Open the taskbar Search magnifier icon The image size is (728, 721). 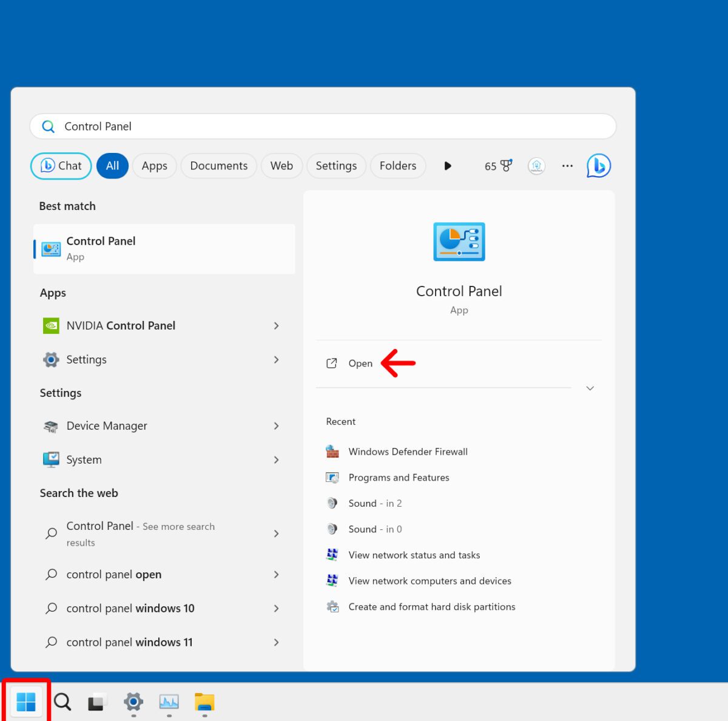[62, 702]
